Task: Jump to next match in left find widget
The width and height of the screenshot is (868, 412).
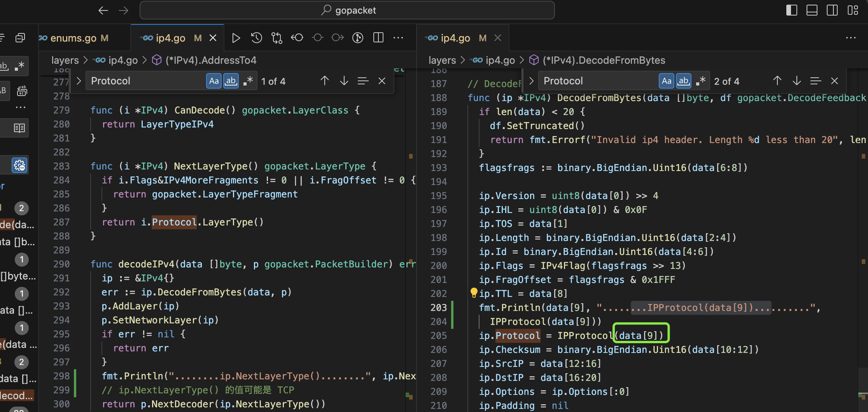Action: (x=344, y=81)
